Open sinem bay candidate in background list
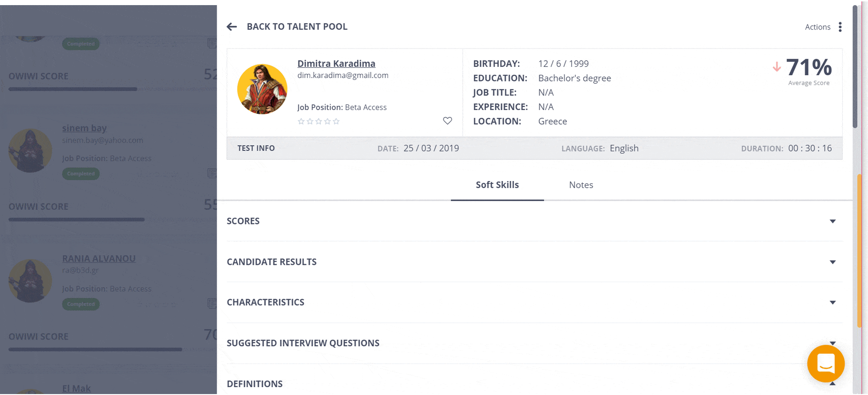Image resolution: width=868 pixels, height=395 pixels. click(x=85, y=128)
